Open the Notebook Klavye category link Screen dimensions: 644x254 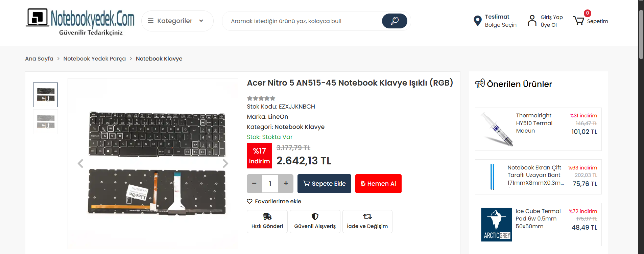point(299,127)
